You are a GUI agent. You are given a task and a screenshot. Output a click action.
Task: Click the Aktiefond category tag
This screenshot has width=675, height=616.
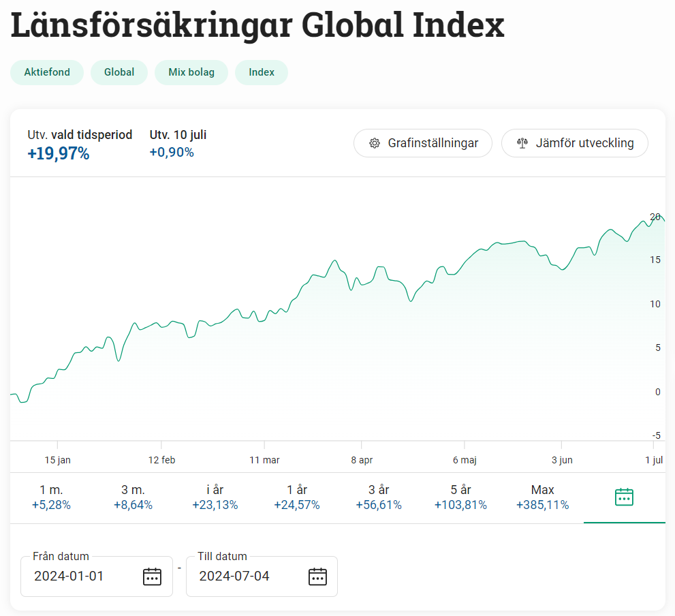47,72
